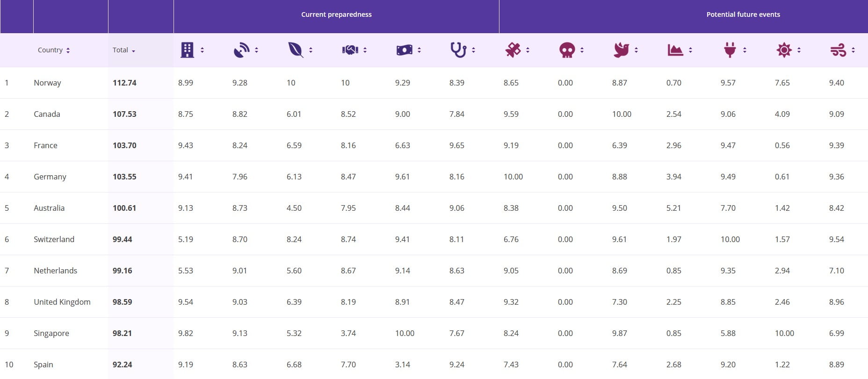
Task: Click the area chart column icon
Action: [x=675, y=50]
